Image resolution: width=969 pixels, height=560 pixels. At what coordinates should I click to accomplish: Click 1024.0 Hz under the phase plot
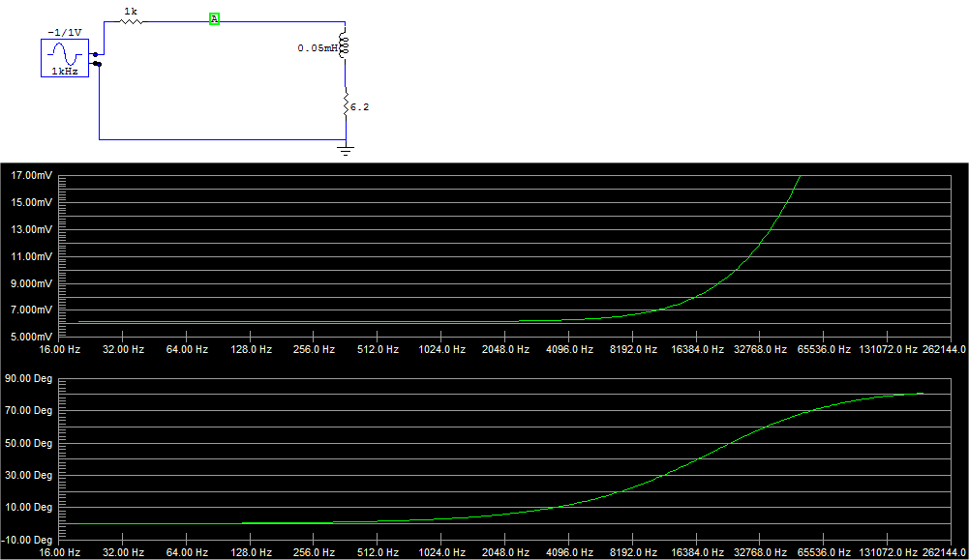pos(441,552)
